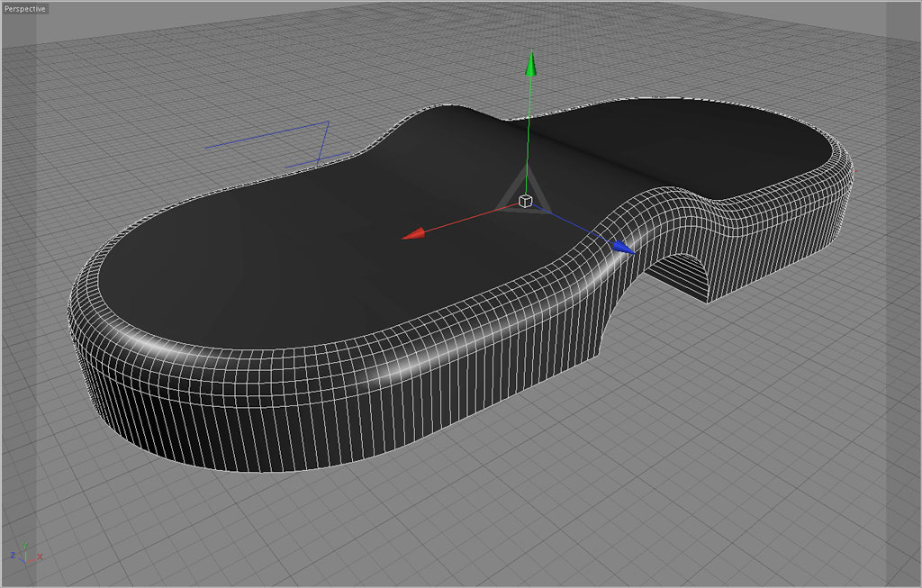Click the Y label on world axis indicator

click(x=24, y=544)
